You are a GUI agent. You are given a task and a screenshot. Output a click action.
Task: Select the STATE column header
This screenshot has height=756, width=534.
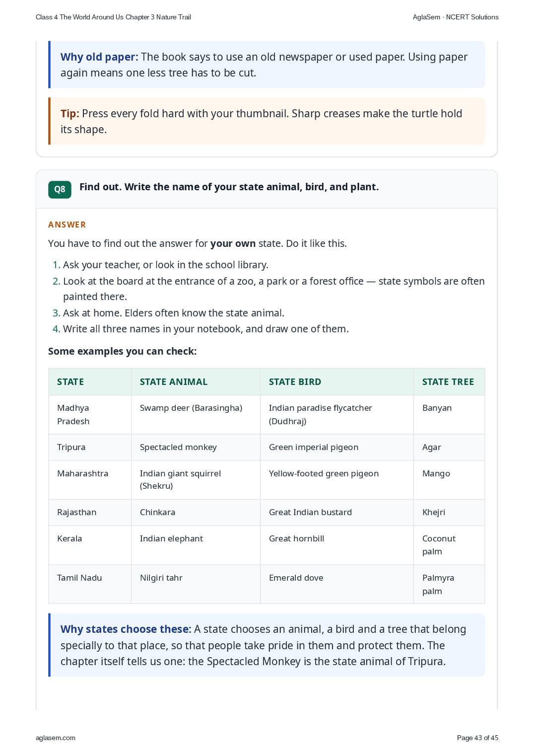pos(90,382)
